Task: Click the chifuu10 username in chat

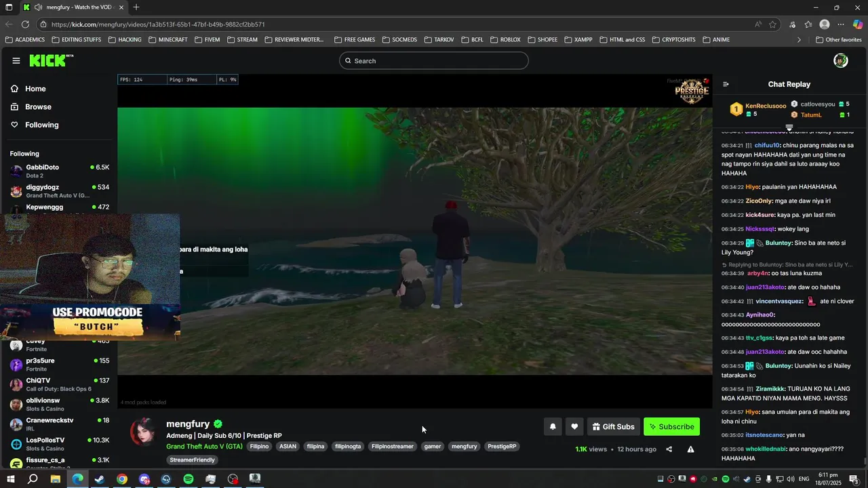Action: (x=767, y=145)
